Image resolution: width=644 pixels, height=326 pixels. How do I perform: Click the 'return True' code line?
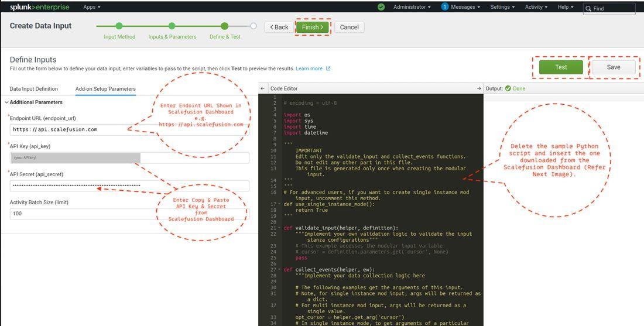click(311, 210)
